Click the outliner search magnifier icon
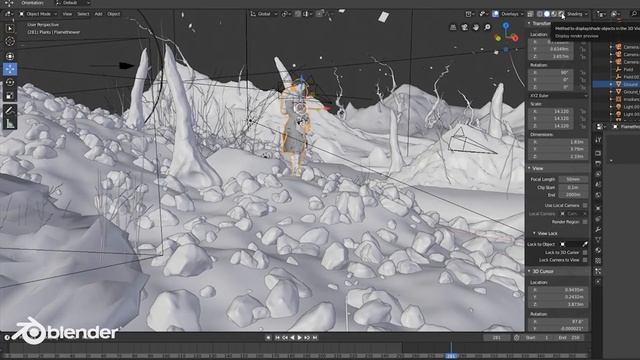The image size is (640, 360). pos(635,14)
